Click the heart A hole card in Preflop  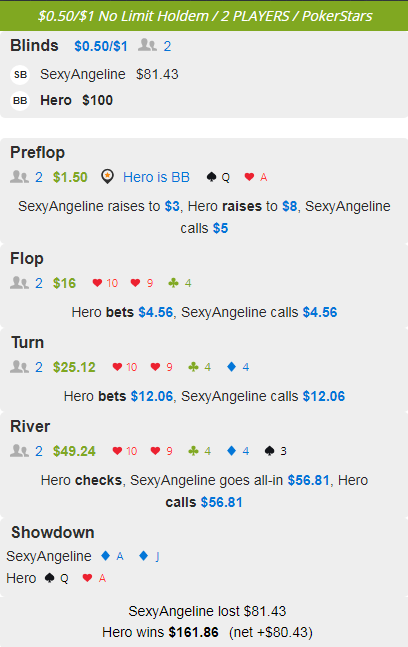tap(255, 177)
